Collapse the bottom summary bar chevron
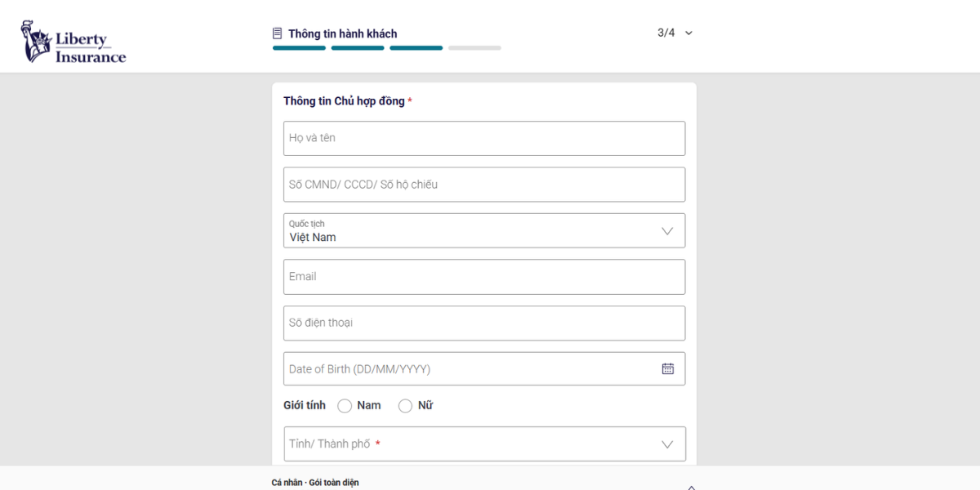This screenshot has width=980, height=490. pyautogui.click(x=692, y=487)
